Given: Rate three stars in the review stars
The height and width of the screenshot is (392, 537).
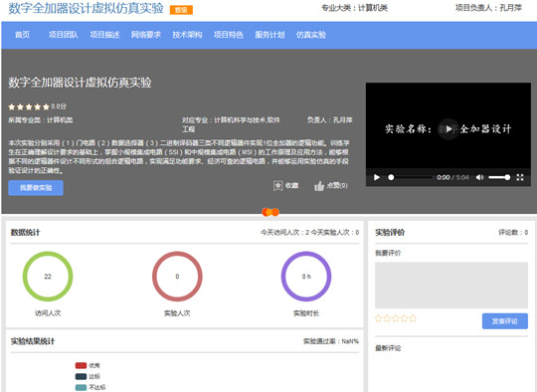Looking at the screenshot, I should point(396,318).
